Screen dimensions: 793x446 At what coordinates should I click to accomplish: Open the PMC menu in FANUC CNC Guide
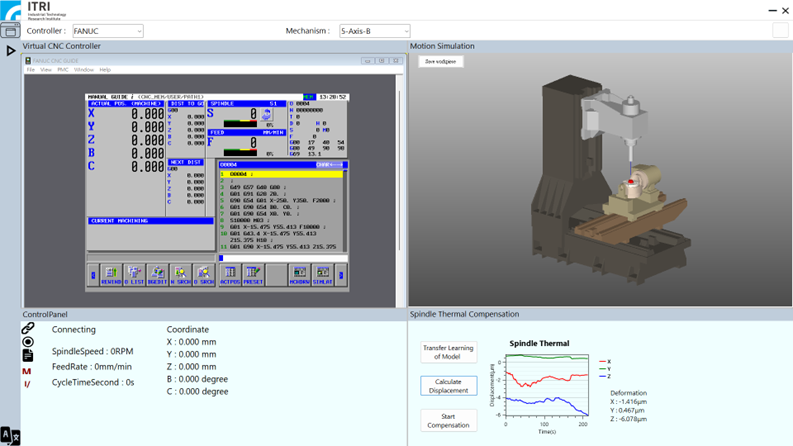click(63, 70)
